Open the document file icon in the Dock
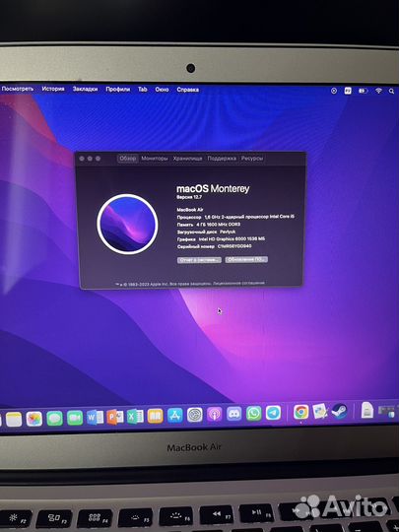The image size is (399, 532). 367,410
